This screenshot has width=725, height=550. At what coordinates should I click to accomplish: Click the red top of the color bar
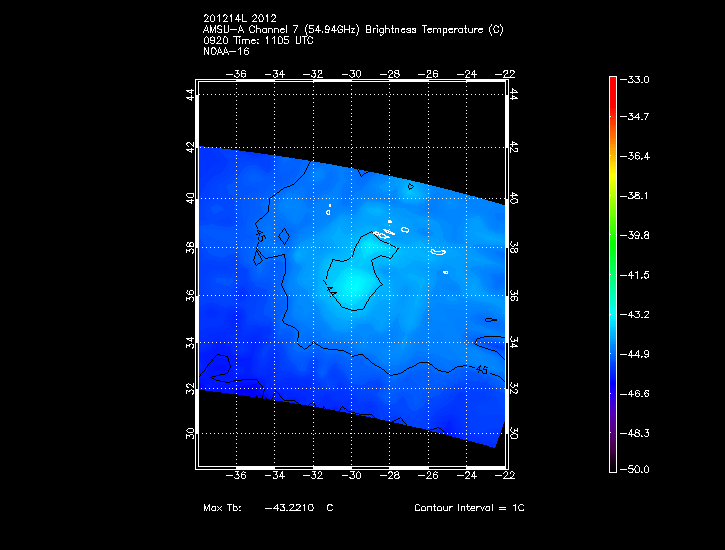(x=612, y=85)
